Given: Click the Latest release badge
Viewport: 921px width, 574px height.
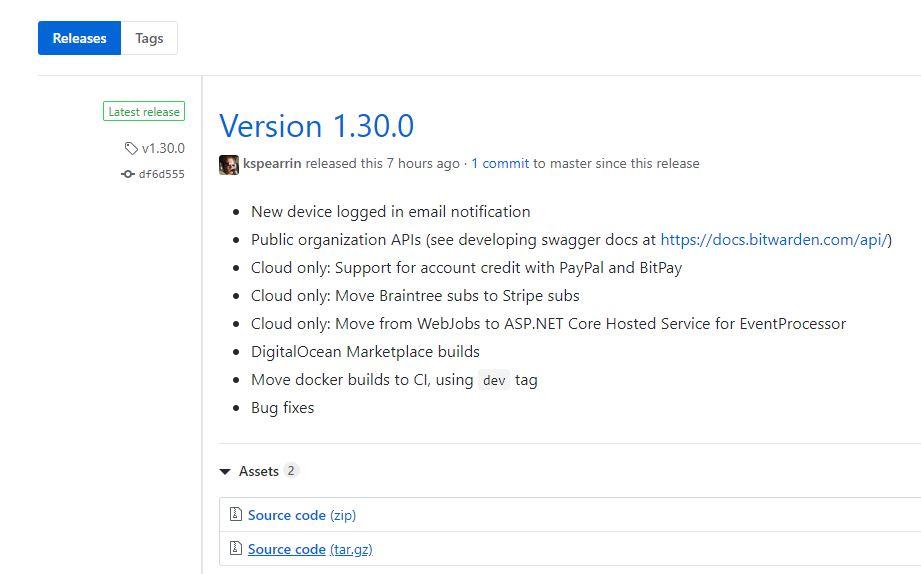Looking at the screenshot, I should pyautogui.click(x=144, y=112).
